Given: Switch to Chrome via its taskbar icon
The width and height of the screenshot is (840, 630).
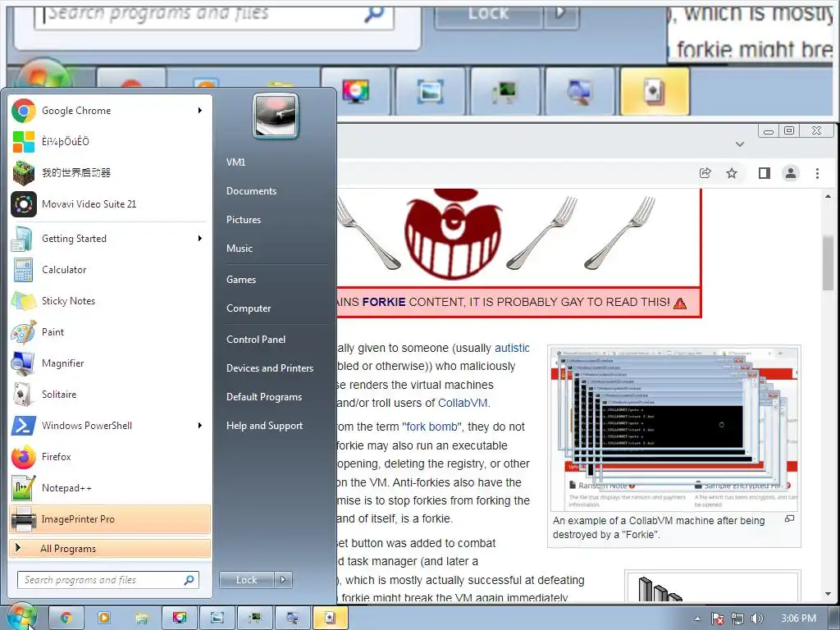Looking at the screenshot, I should (66, 618).
